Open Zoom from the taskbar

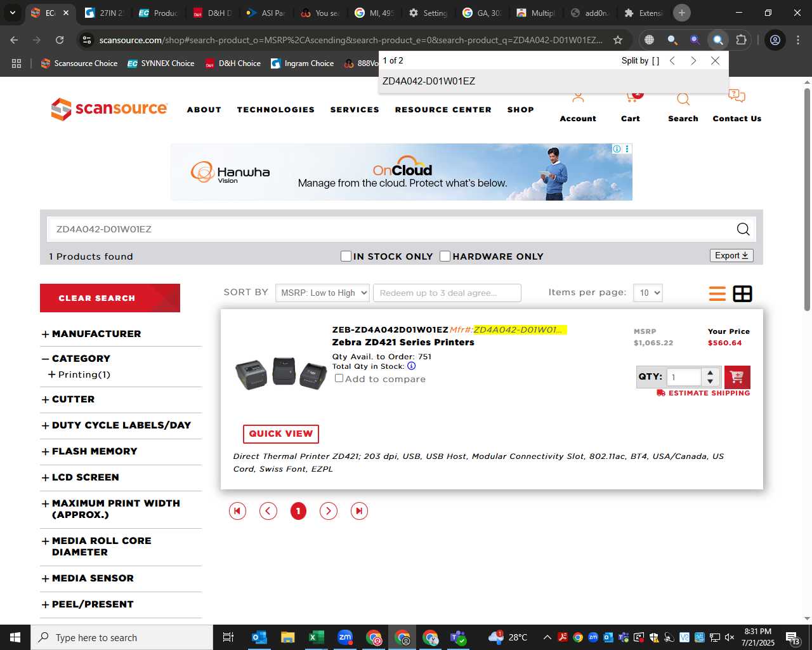tap(345, 637)
